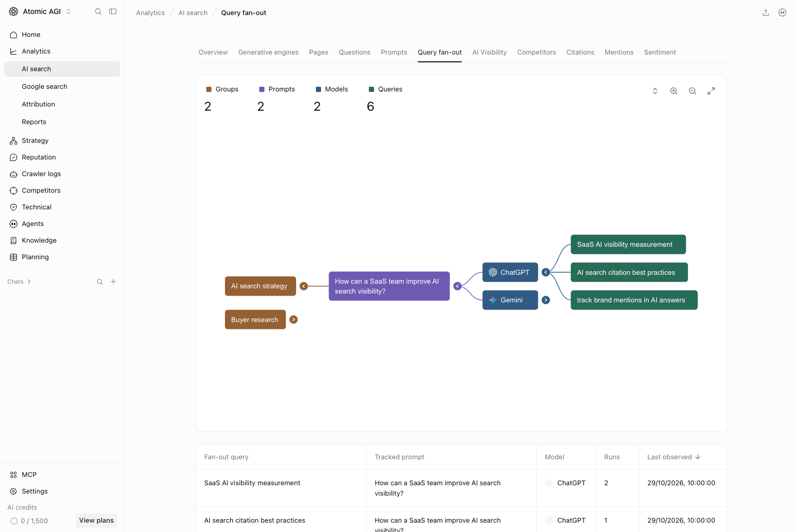Click the search icon in the sidebar header

[98, 11]
